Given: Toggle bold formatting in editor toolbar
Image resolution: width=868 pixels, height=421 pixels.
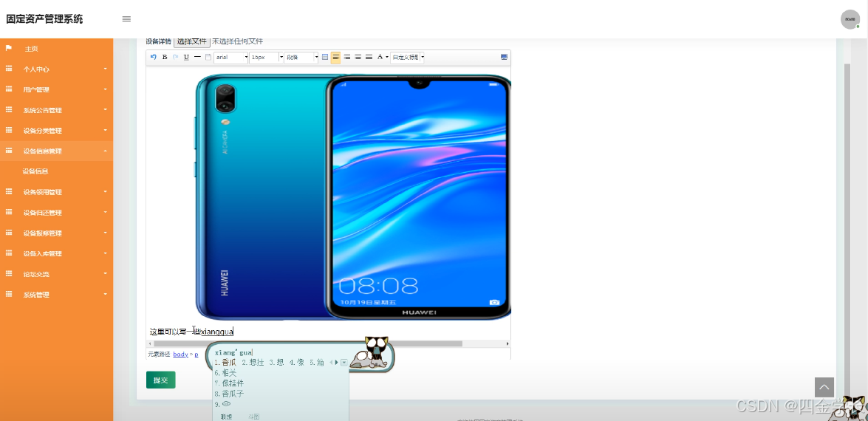Looking at the screenshot, I should (x=165, y=57).
